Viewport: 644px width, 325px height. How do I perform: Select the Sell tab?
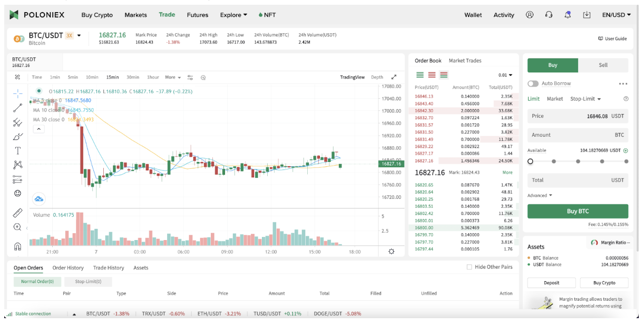coord(603,65)
